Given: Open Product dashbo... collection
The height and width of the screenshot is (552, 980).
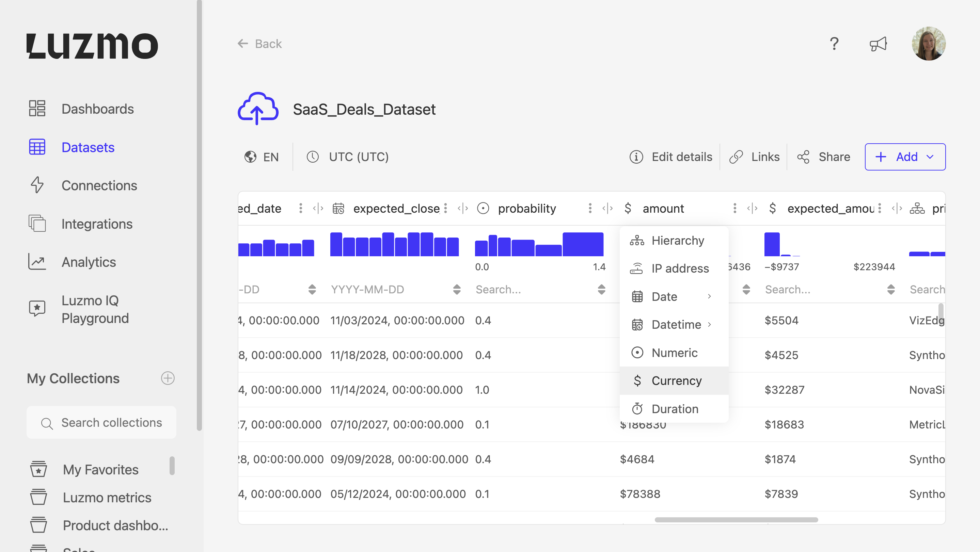Looking at the screenshot, I should click(x=116, y=525).
